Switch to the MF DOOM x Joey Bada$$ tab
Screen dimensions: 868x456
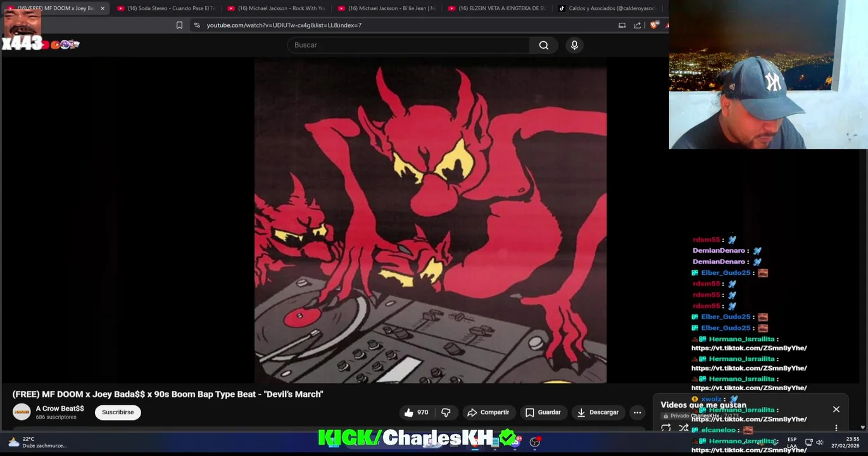(56, 8)
